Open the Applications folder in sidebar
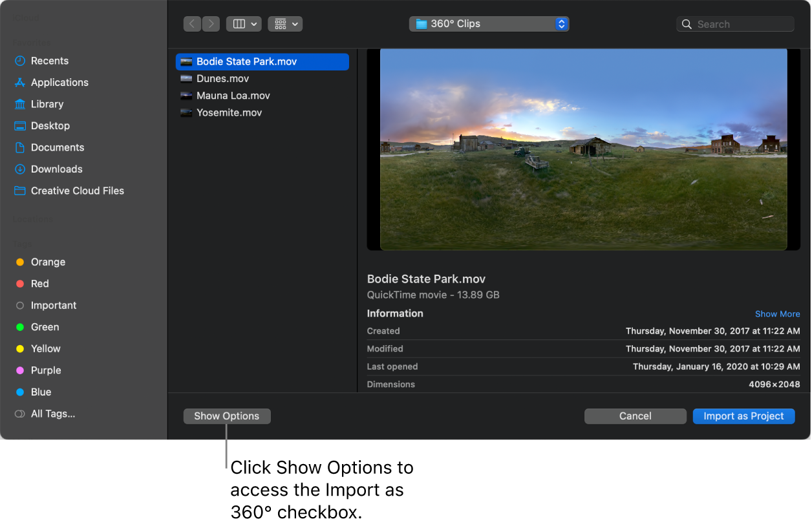Screen dimensions: 812x530 [x=59, y=82]
